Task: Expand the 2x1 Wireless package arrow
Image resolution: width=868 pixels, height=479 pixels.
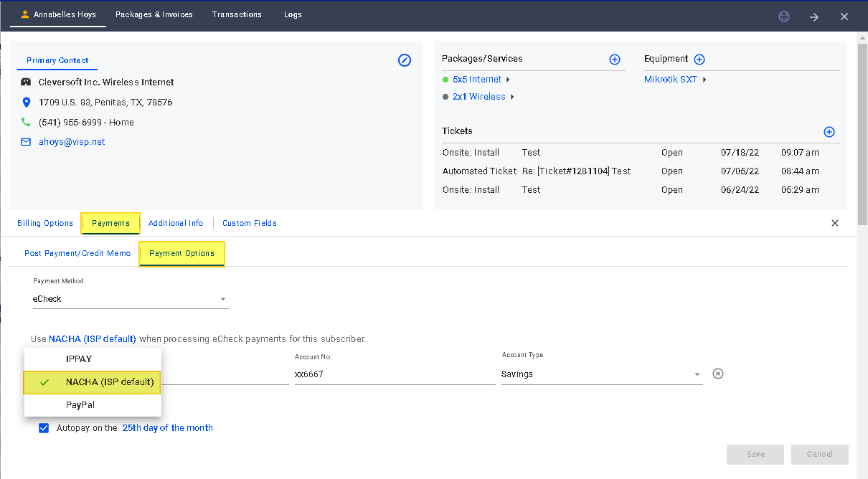Action: pyautogui.click(x=512, y=97)
